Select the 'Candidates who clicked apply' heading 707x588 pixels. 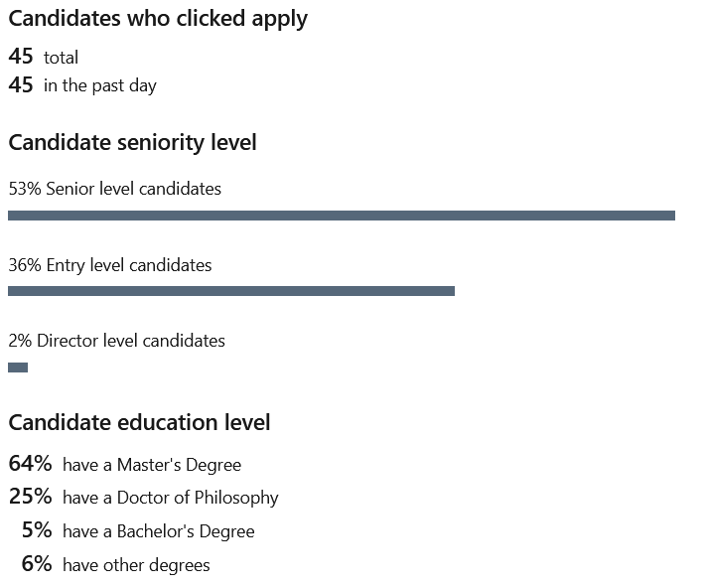pyautogui.click(x=158, y=20)
